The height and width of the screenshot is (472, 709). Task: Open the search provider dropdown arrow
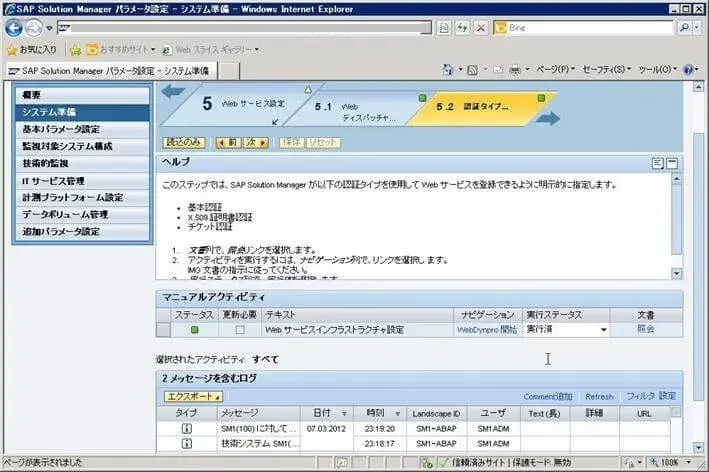(x=696, y=28)
